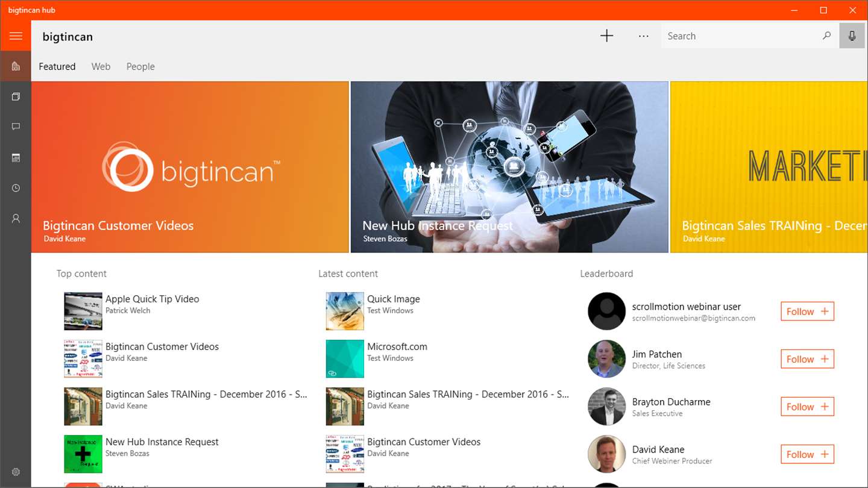The image size is (868, 488).
Task: Click scrollmotion webinar user avatar
Action: (606, 311)
